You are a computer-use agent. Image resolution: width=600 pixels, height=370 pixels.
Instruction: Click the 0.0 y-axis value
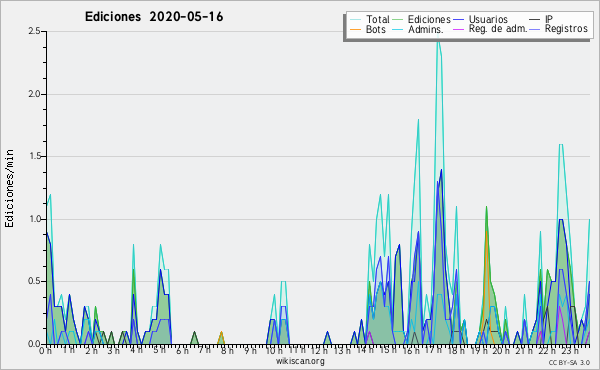[34, 344]
